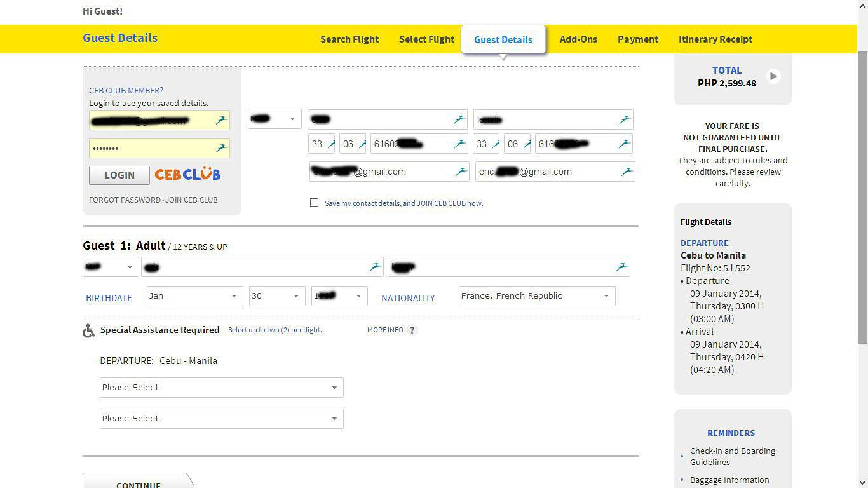The image size is (868, 488).
Task: Open the birthdate year dropdown
Action: click(339, 296)
